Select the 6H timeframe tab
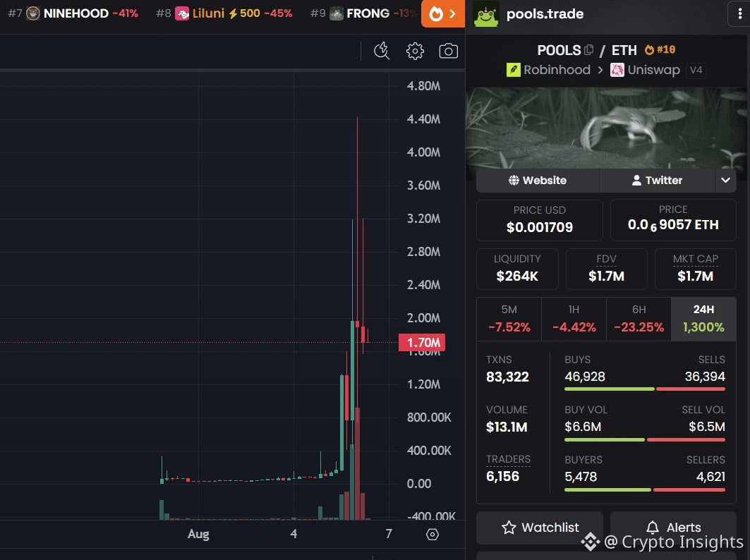750x560 pixels. (x=639, y=319)
